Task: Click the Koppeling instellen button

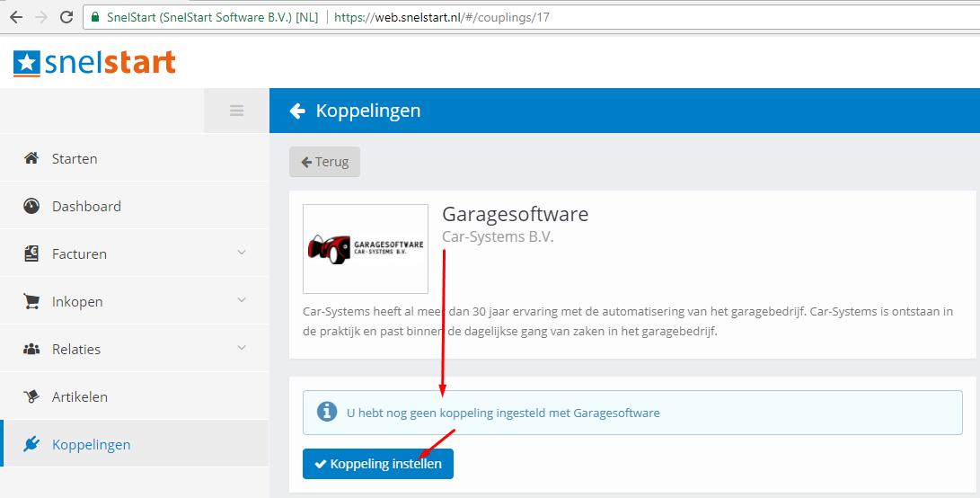Action: pos(378,464)
